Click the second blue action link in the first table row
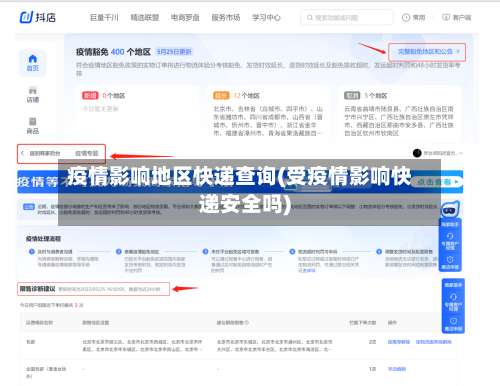 434,342
